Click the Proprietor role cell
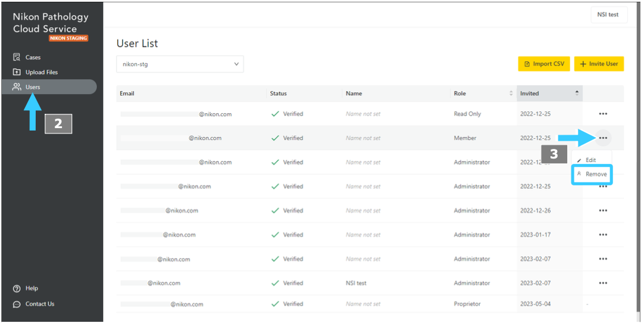This screenshot has height=323, width=644. click(x=467, y=304)
